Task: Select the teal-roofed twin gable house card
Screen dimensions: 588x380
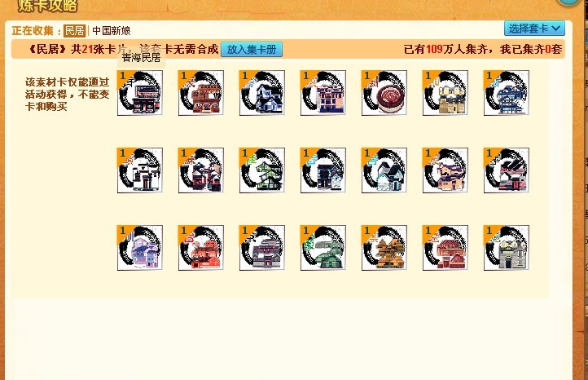Action: 384,170
